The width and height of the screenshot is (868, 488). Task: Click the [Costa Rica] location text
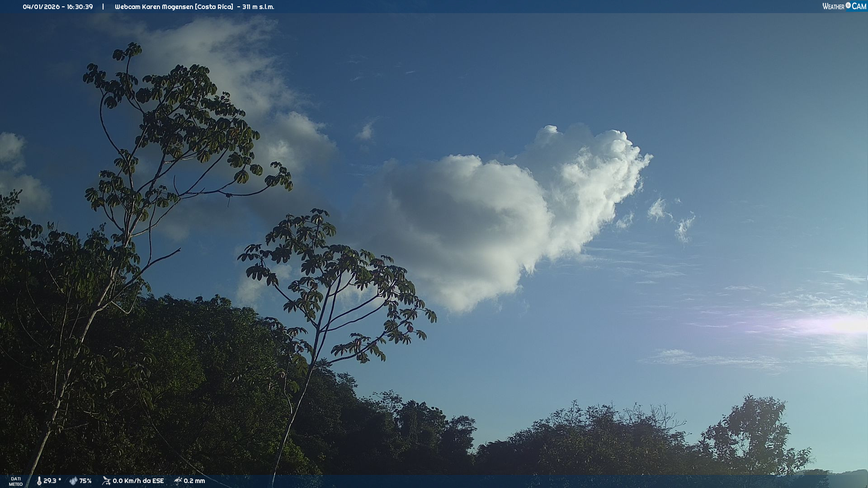pyautogui.click(x=214, y=7)
